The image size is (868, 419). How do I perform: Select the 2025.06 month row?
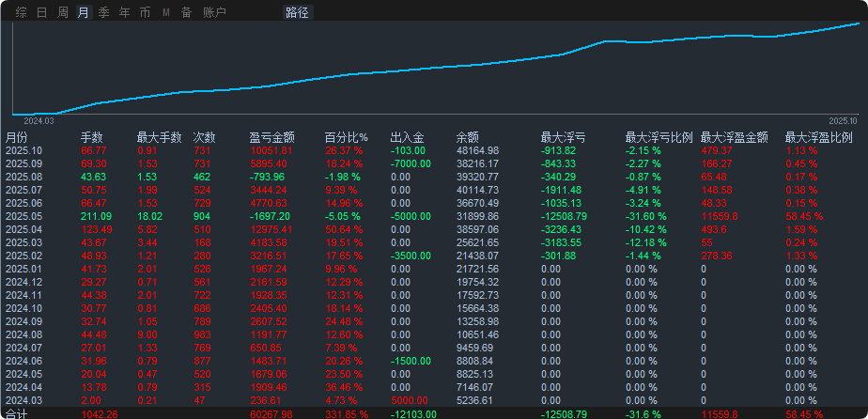[x=434, y=203]
